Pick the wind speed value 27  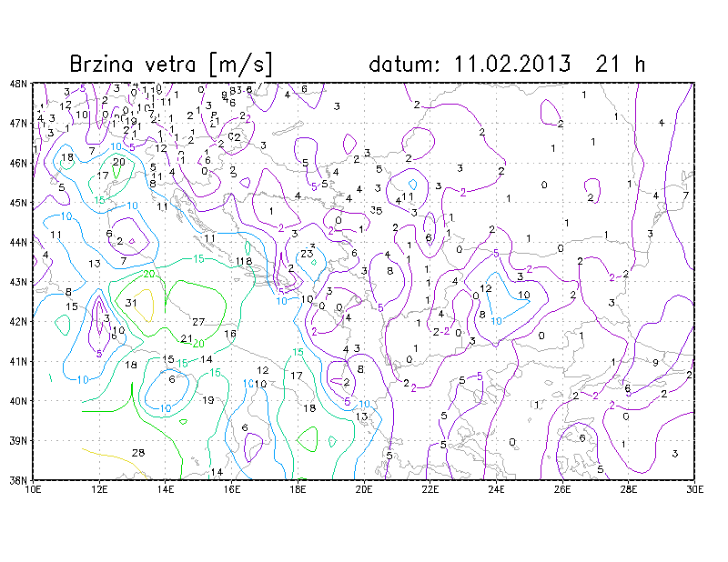click(198, 322)
